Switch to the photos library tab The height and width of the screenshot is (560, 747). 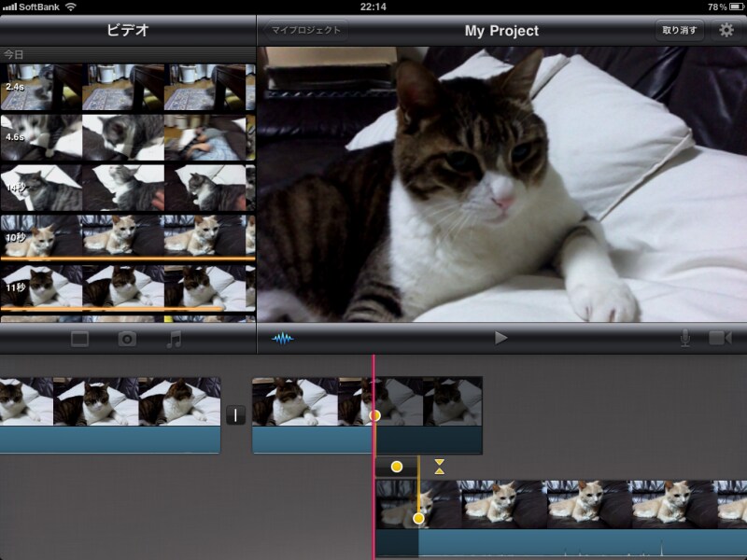point(128,339)
